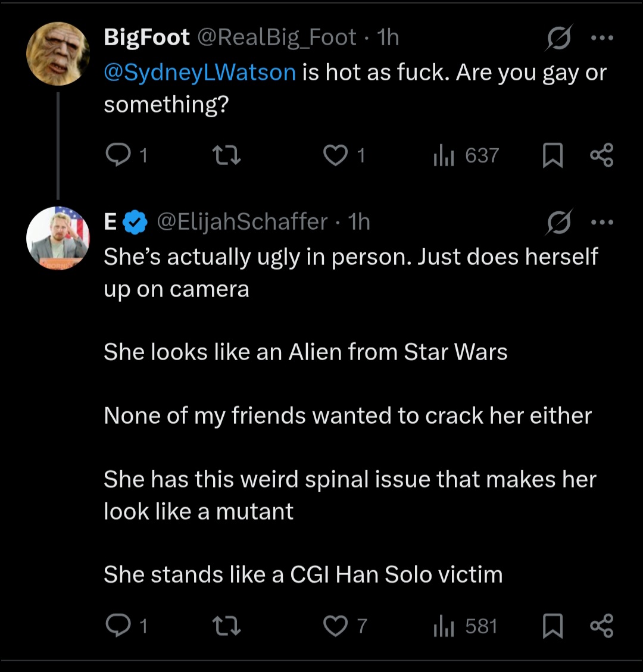Click the blue verified badge

pos(135,222)
